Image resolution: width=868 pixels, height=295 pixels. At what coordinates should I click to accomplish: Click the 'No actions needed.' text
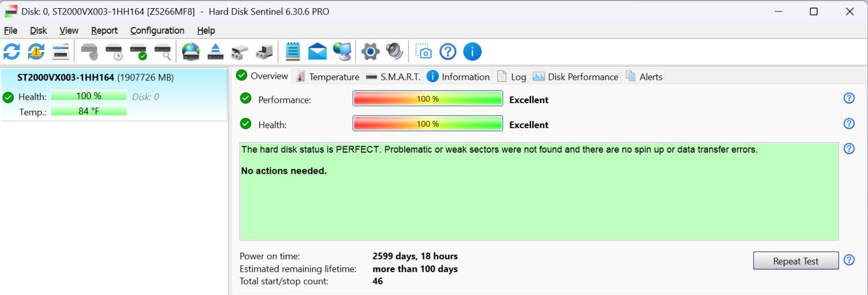284,171
